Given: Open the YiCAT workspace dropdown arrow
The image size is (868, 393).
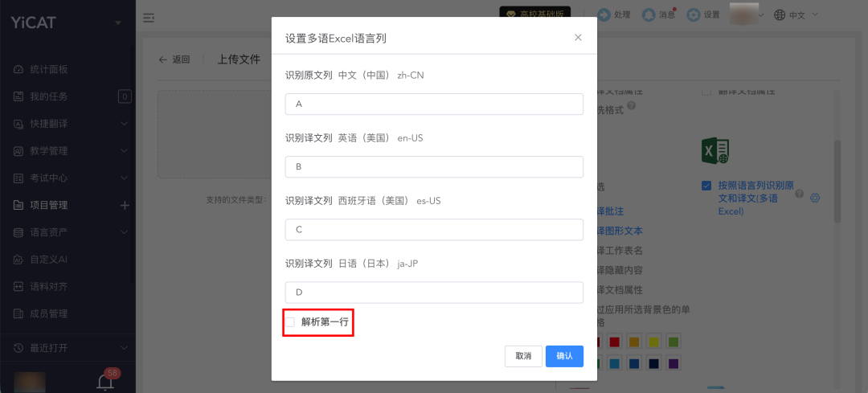Looking at the screenshot, I should pos(118,23).
